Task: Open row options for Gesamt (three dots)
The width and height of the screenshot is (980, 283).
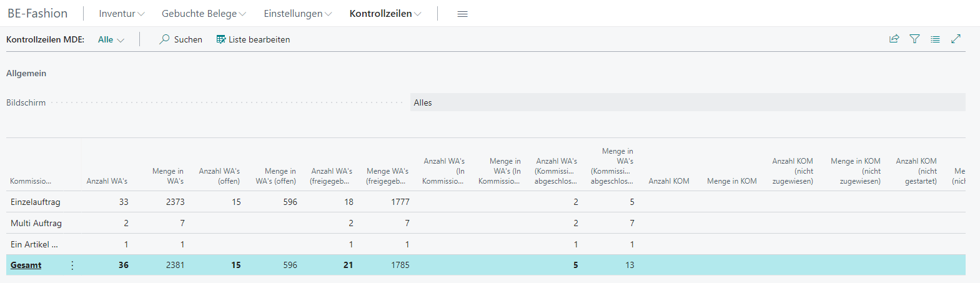Action: click(72, 266)
